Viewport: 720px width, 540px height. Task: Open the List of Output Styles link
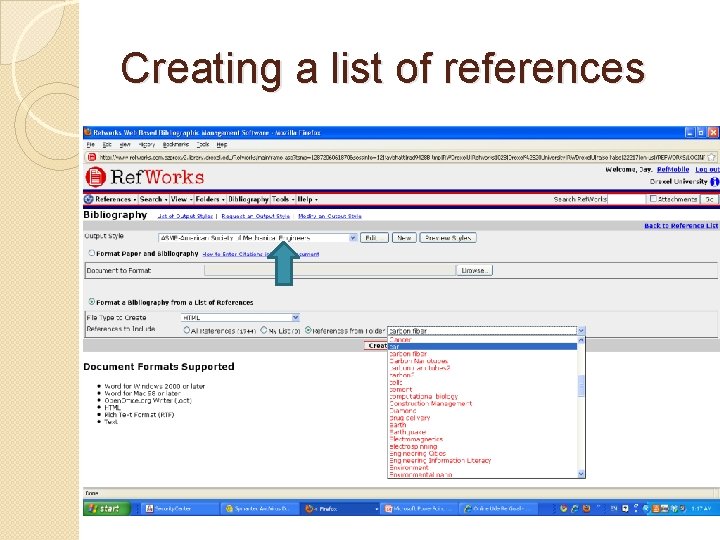[x=185, y=216]
